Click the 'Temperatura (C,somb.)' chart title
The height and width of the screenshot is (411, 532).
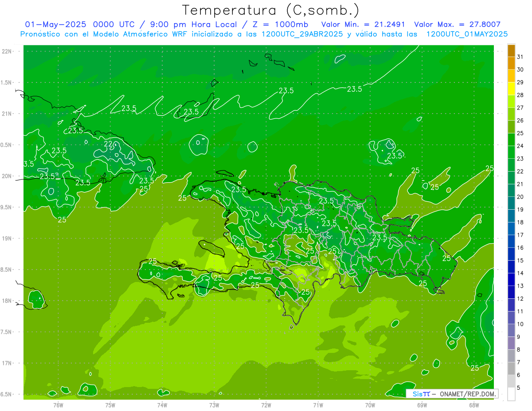pos(270,10)
